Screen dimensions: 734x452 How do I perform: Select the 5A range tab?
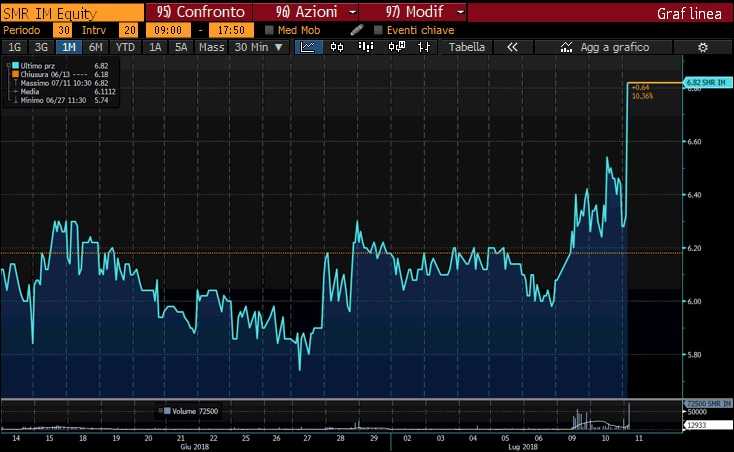point(181,47)
